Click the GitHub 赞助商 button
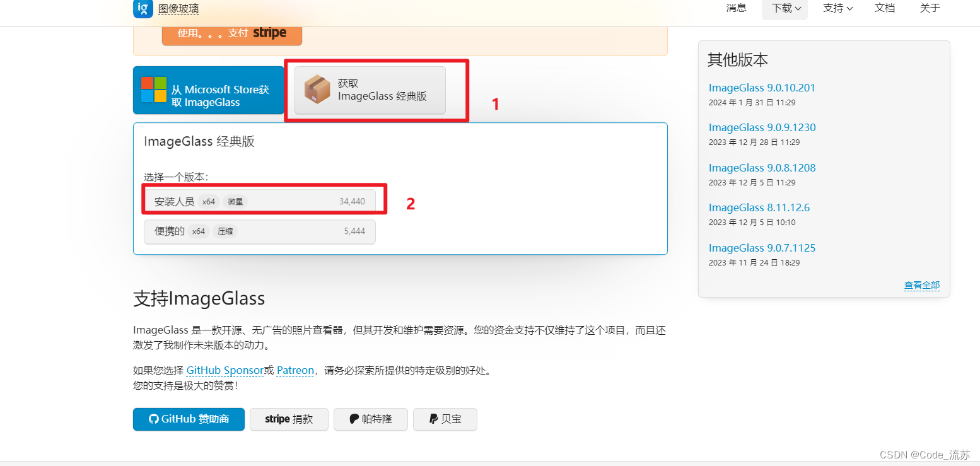Screen dimensions: 980x466 tap(189, 419)
